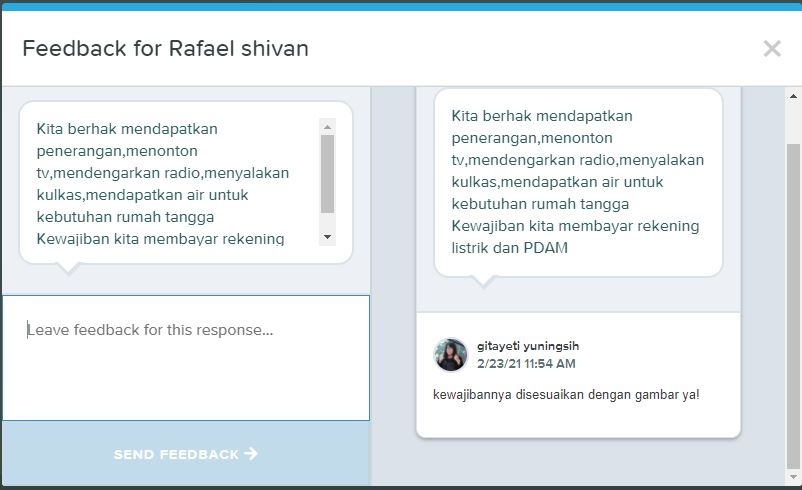Click the down arrow of the right panel scrollbar

click(793, 477)
